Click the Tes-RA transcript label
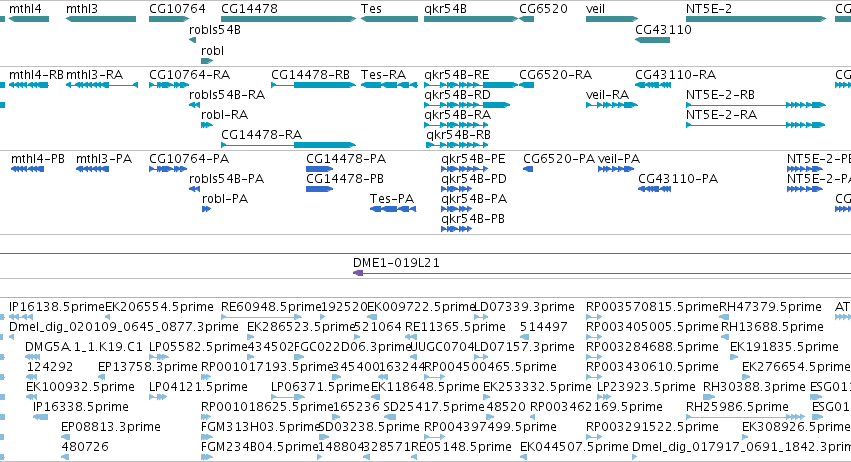Screen dimensions: 851x462 (383, 75)
